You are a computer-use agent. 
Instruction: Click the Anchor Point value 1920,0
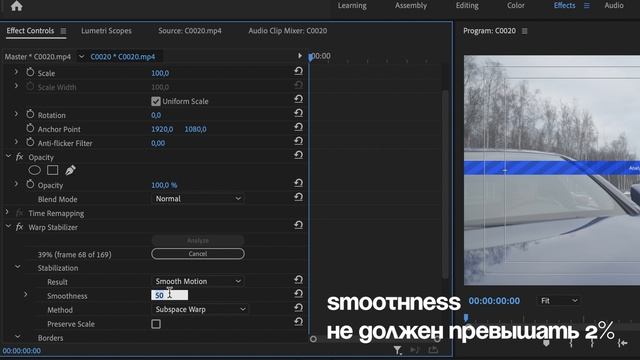pos(162,129)
